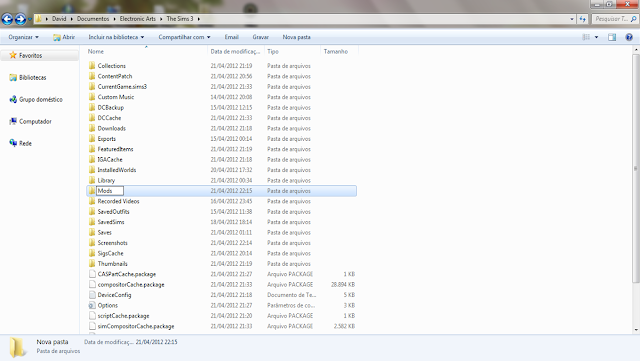
Task: Select the ContentPatch folder icon
Action: pyautogui.click(x=92, y=76)
